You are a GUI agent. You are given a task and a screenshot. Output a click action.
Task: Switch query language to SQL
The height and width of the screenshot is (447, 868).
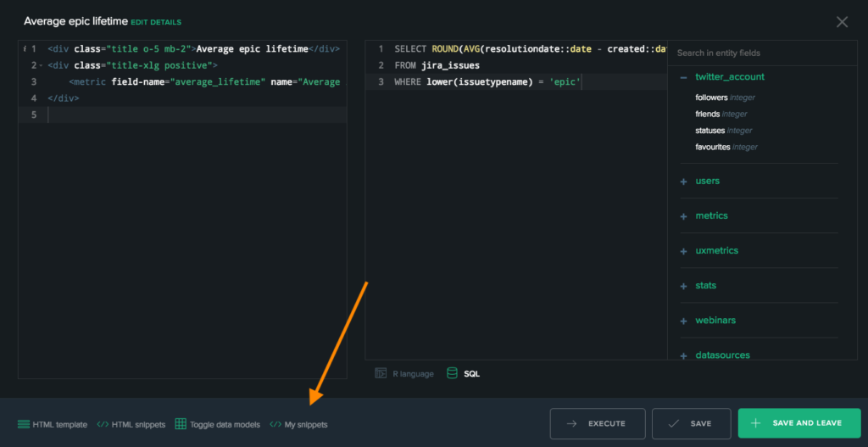point(464,373)
